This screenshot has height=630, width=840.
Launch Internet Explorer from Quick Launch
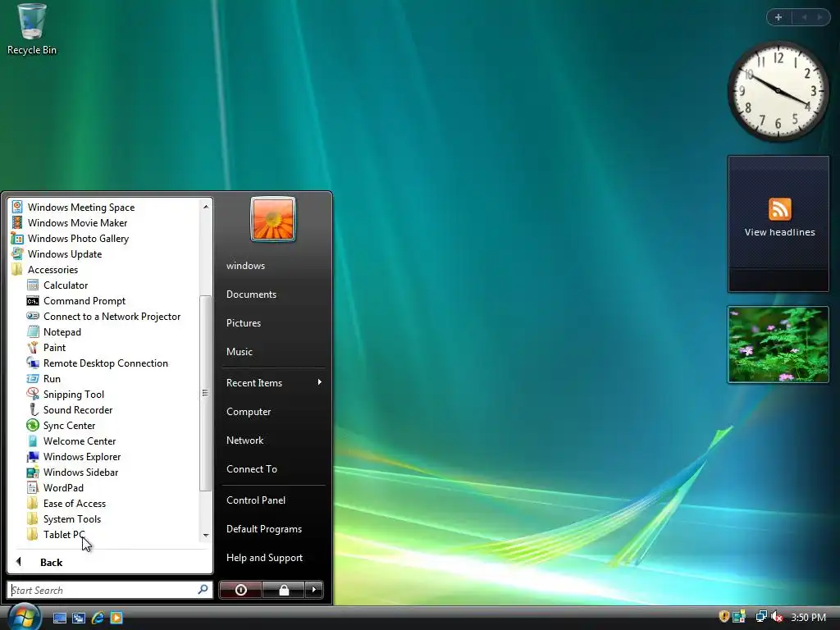(x=98, y=618)
